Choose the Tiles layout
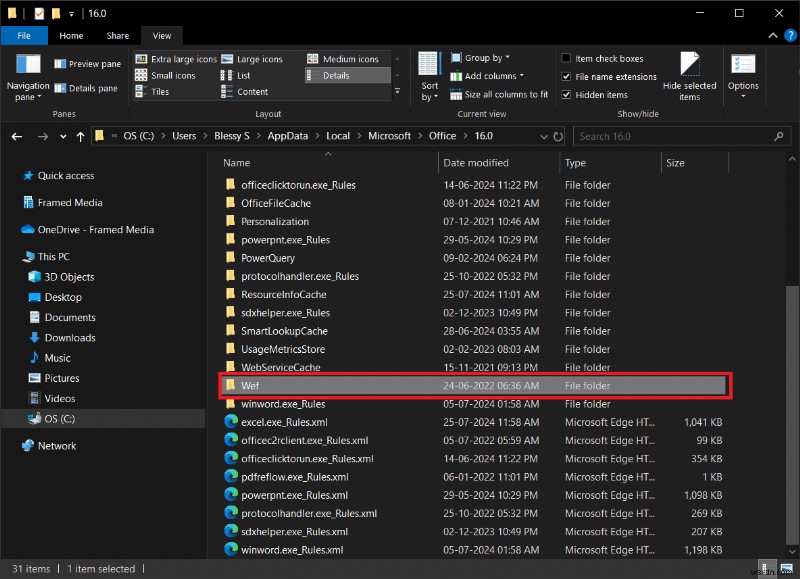This screenshot has height=579, width=800. point(152,92)
